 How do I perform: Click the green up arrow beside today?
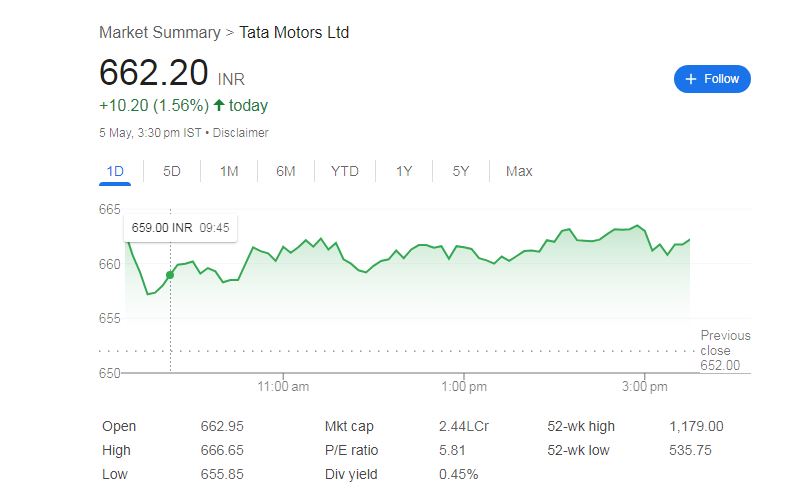(219, 105)
